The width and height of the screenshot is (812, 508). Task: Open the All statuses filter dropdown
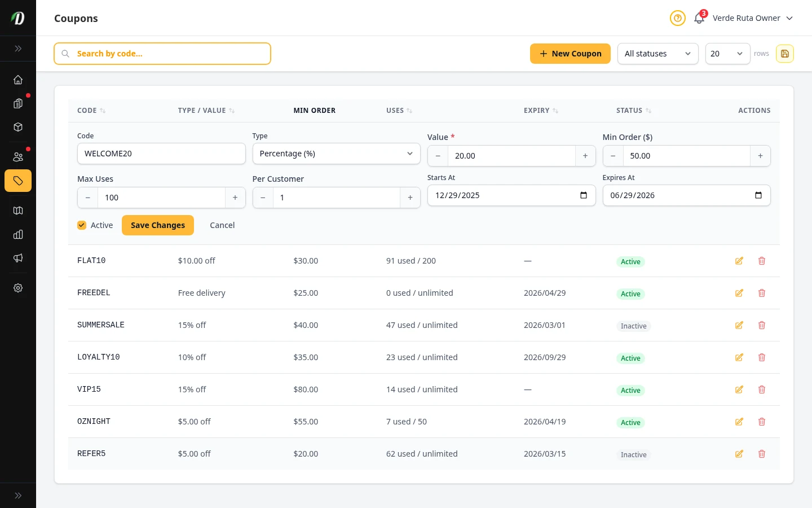pyautogui.click(x=658, y=54)
